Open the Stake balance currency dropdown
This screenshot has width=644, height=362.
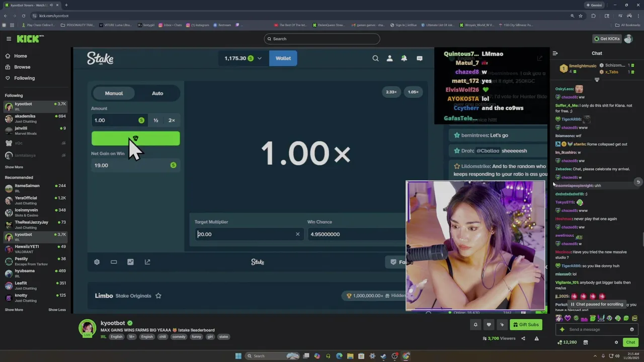click(x=243, y=58)
